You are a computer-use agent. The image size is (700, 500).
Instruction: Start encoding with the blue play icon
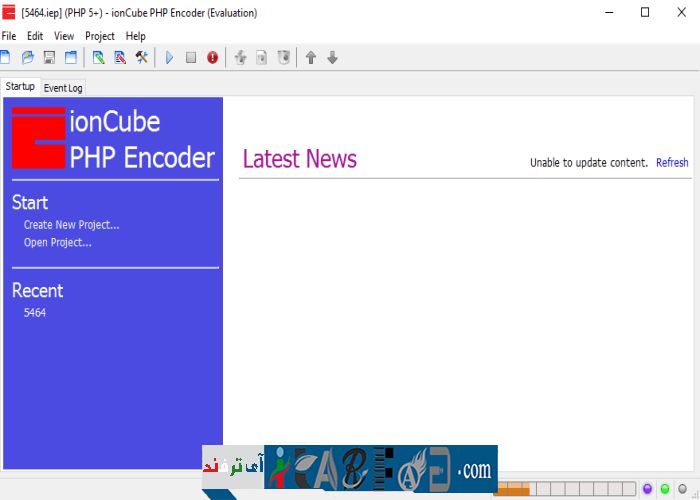169,58
